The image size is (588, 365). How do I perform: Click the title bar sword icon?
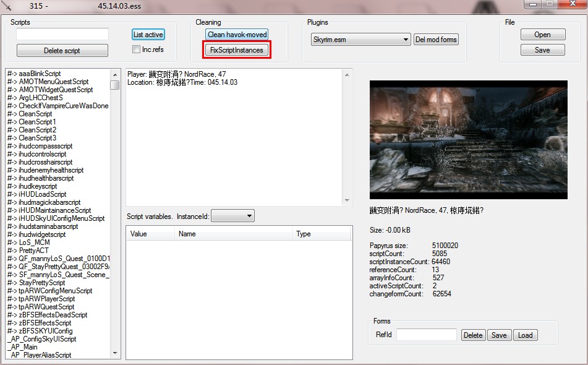click(6, 6)
